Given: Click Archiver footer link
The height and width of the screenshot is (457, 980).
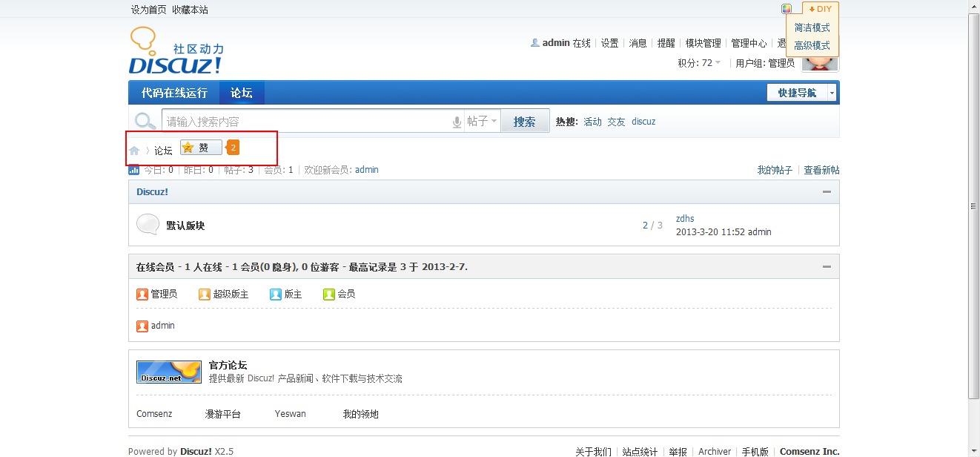Looking at the screenshot, I should point(715,451).
